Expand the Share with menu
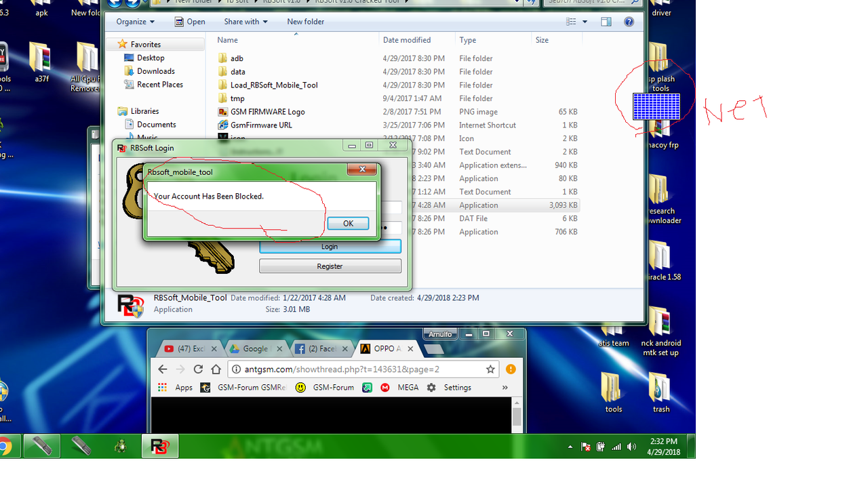 click(245, 22)
